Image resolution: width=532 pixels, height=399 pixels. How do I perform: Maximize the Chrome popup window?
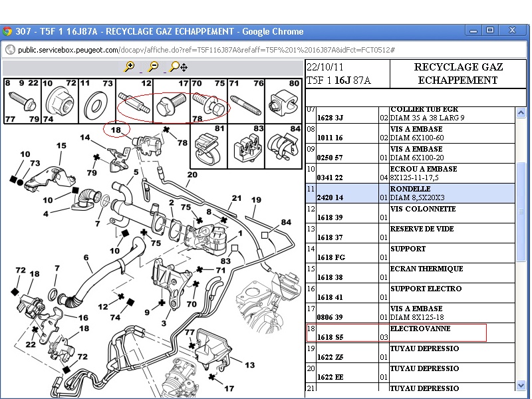click(x=490, y=31)
